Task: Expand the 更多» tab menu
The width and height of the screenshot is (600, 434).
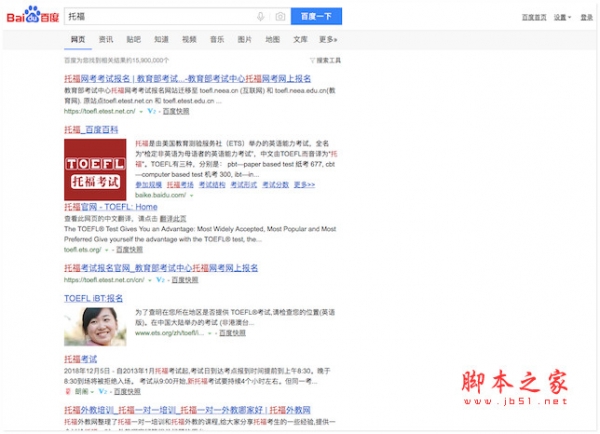Action: (x=328, y=39)
